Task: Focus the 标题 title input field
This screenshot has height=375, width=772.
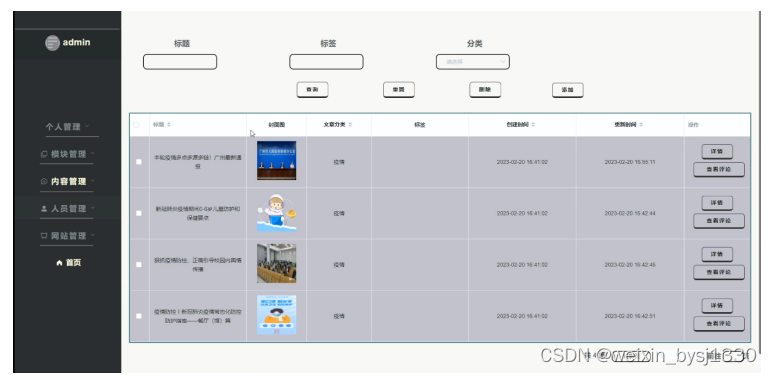Action: pyautogui.click(x=180, y=62)
